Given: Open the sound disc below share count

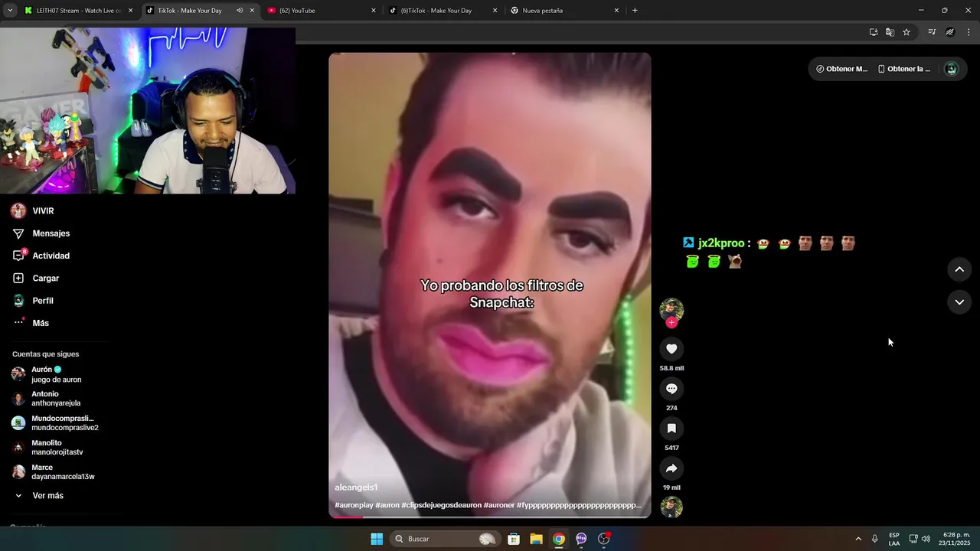Looking at the screenshot, I should (671, 507).
